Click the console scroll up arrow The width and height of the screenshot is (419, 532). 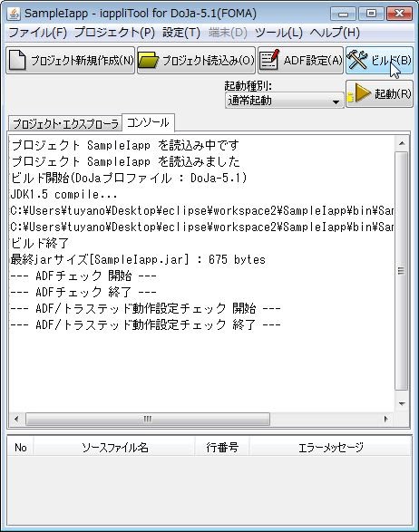[x=402, y=143]
